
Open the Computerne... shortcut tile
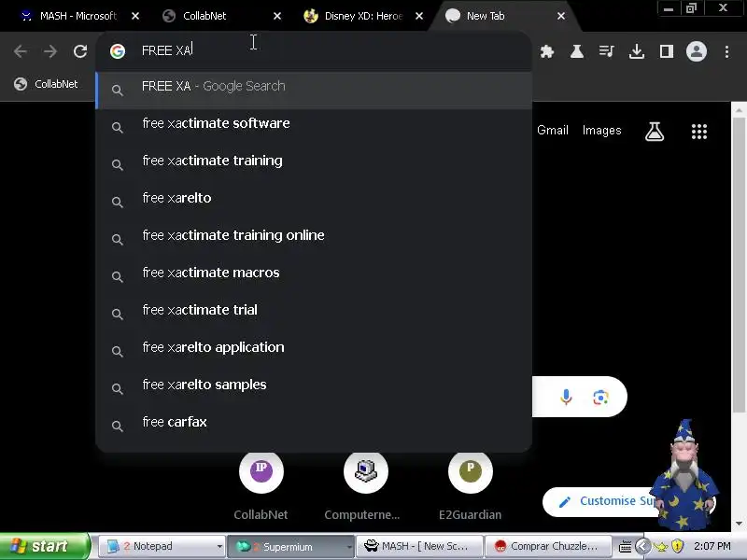365,485
